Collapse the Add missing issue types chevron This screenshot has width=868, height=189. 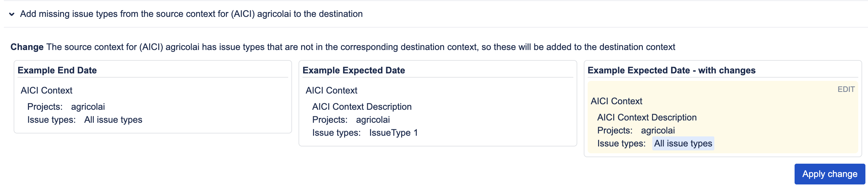12,14
